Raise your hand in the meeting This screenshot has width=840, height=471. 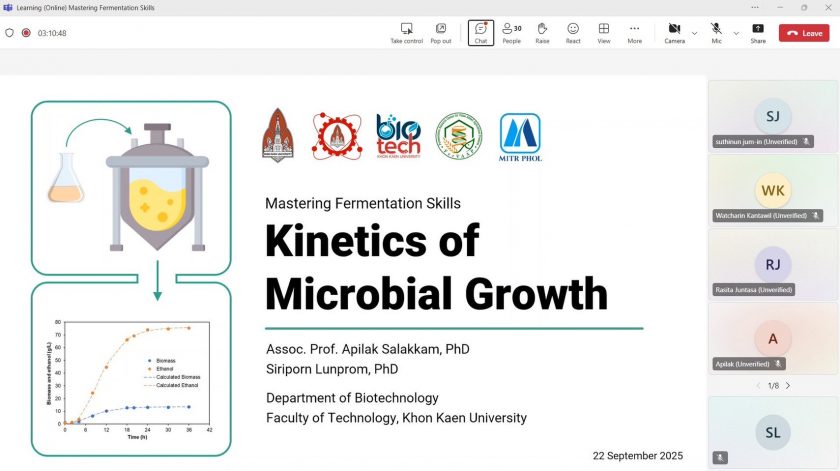[x=542, y=33]
